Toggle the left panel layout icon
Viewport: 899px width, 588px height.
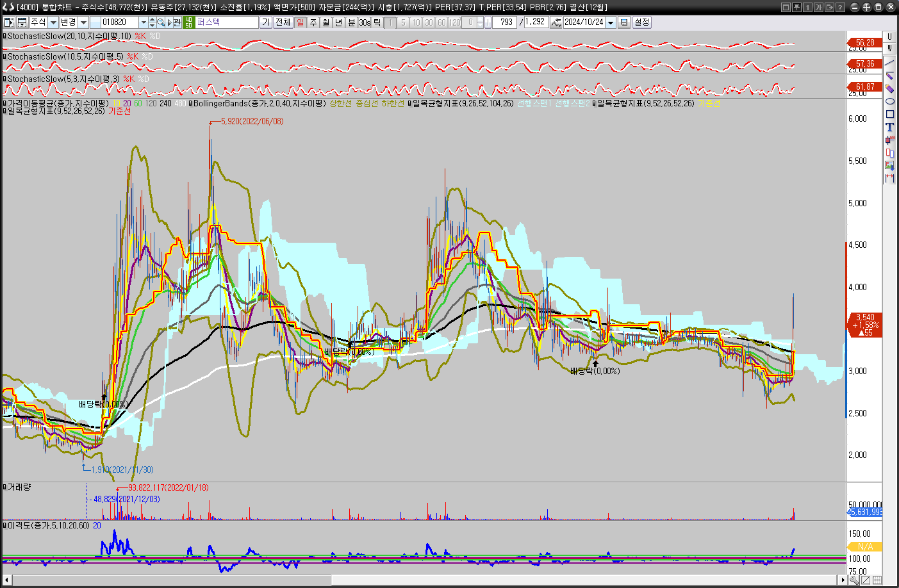9,22
